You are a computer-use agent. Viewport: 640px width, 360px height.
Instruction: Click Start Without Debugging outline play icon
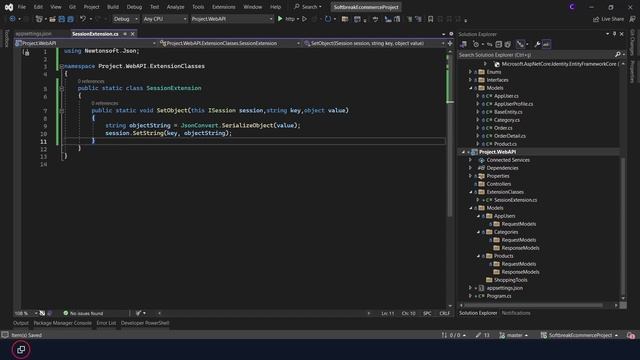304,19
